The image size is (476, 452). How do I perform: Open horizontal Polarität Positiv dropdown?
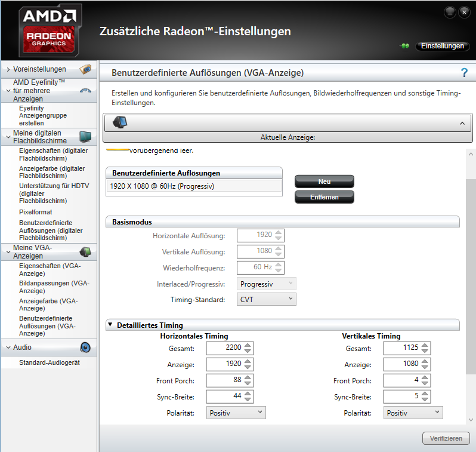(236, 413)
